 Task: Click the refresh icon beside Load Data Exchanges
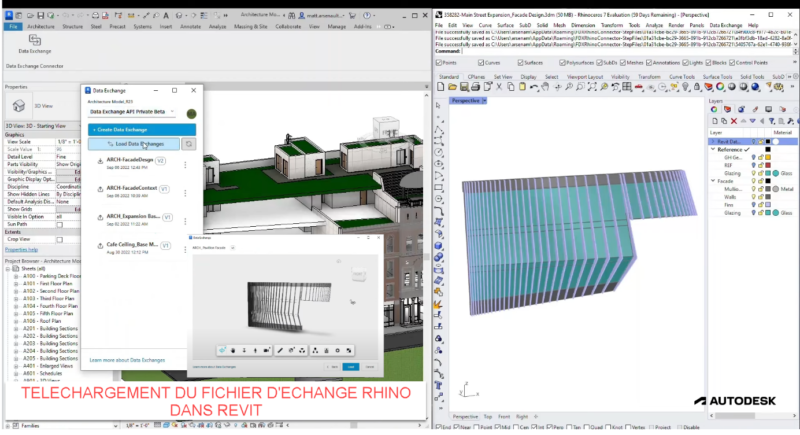click(190, 144)
